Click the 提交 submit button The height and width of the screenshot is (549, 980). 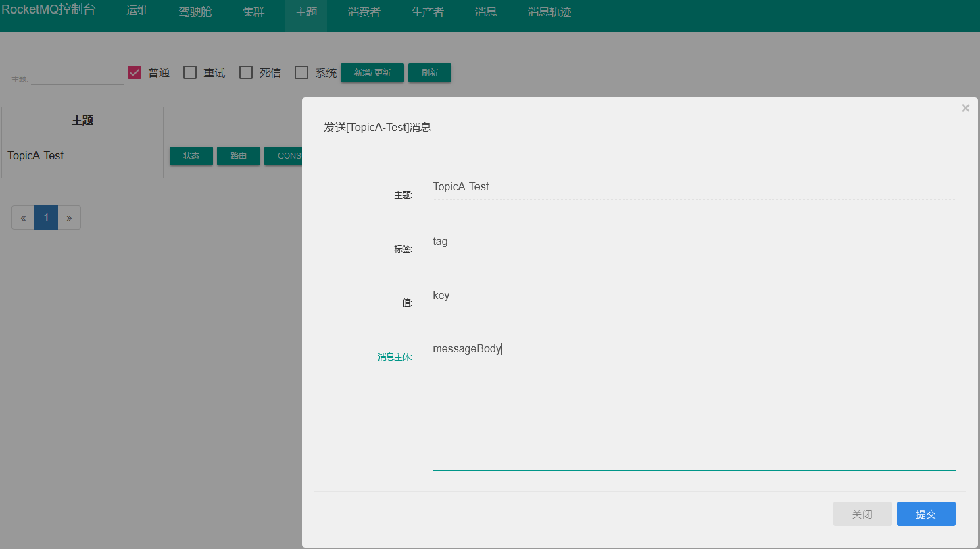click(926, 514)
